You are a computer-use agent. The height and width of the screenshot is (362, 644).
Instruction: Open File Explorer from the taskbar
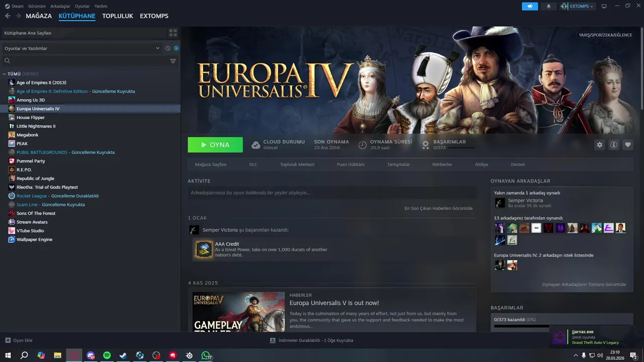pos(57,355)
